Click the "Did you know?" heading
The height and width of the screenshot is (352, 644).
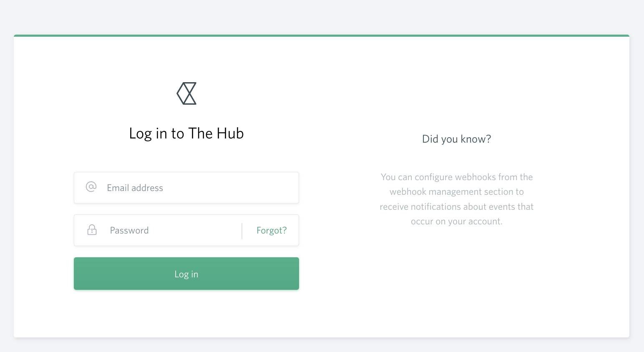click(x=456, y=139)
